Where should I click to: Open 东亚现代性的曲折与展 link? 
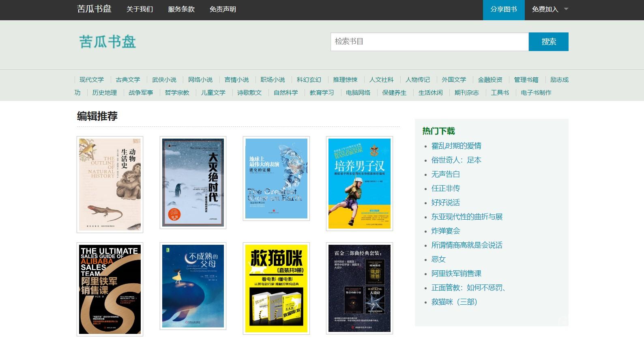[x=467, y=217]
